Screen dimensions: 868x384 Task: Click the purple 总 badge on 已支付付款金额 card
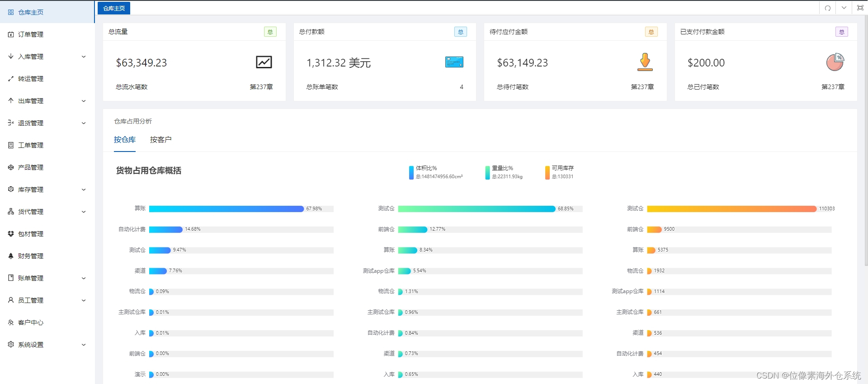pos(842,32)
